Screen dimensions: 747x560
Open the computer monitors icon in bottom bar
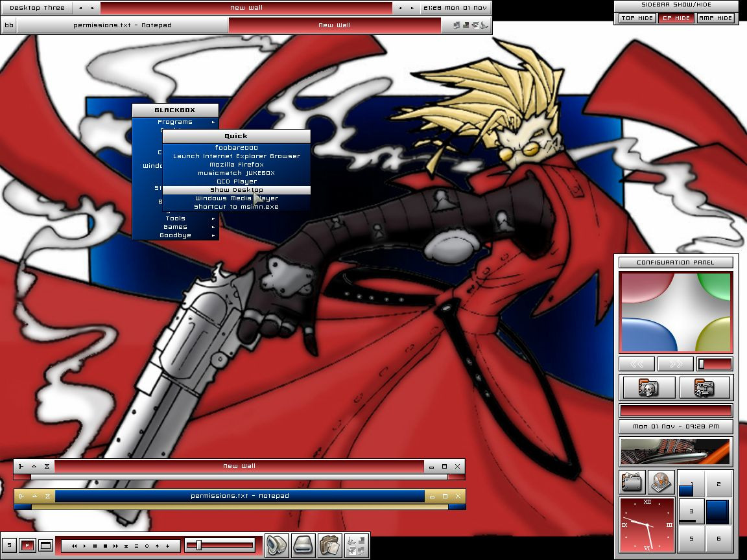[x=276, y=546]
